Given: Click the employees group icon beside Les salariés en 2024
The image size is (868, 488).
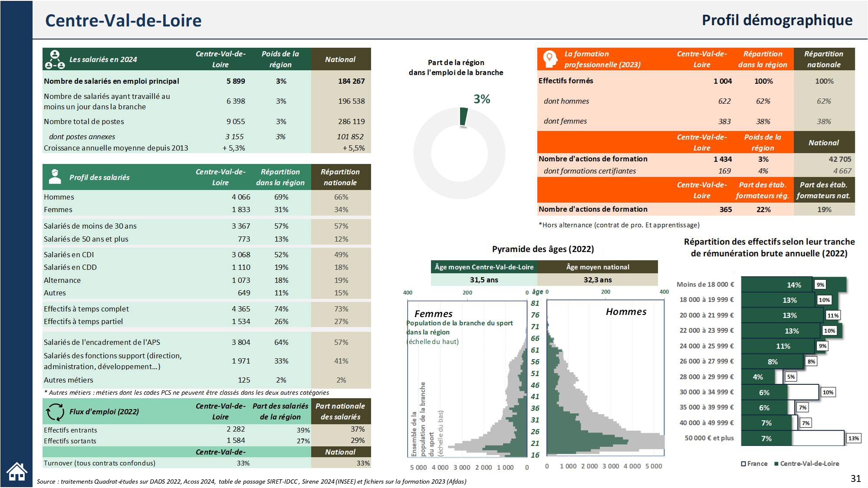Looking at the screenshot, I should [55, 59].
